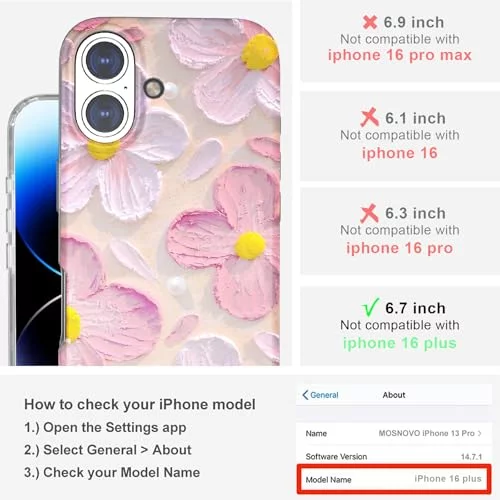
Task: Click the yellow flower center near the top right
Action: [x=259, y=52]
